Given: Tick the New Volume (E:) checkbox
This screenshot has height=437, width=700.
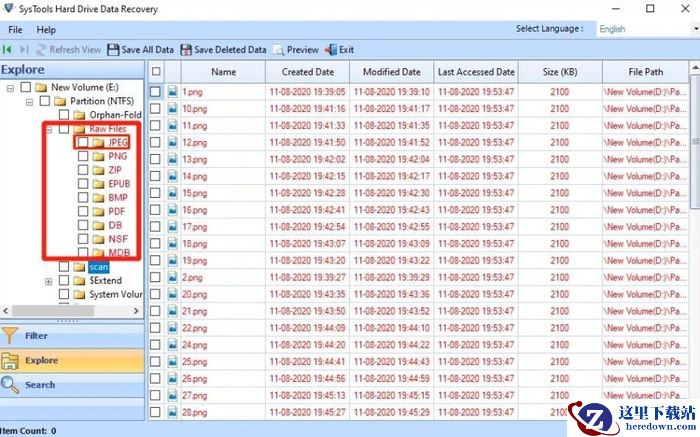Looking at the screenshot, I should click(26, 87).
